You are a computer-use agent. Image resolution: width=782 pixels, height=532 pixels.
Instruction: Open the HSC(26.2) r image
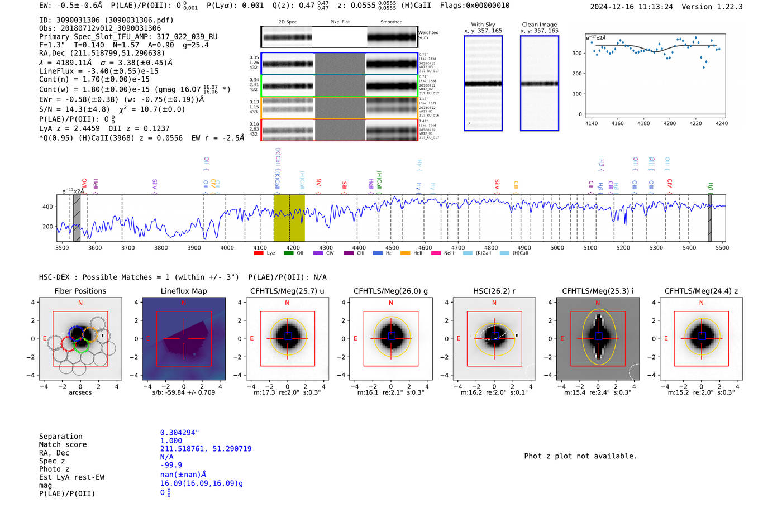pos(494,339)
